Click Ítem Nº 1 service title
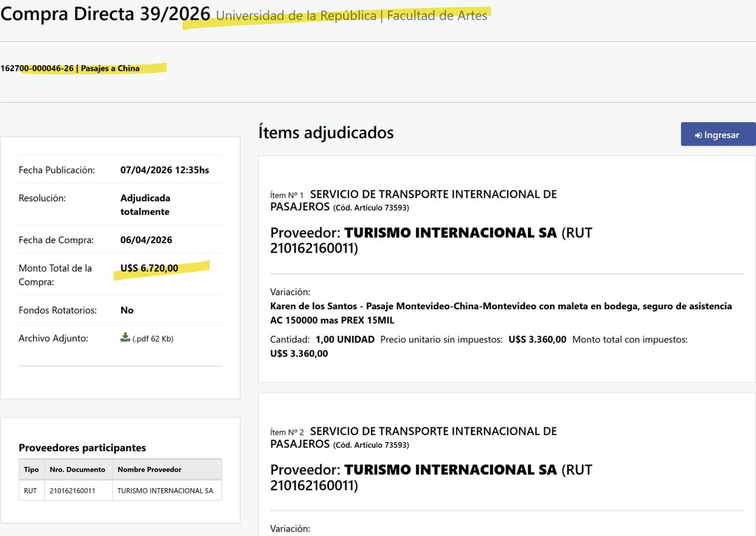This screenshot has width=756, height=536. coord(413,200)
